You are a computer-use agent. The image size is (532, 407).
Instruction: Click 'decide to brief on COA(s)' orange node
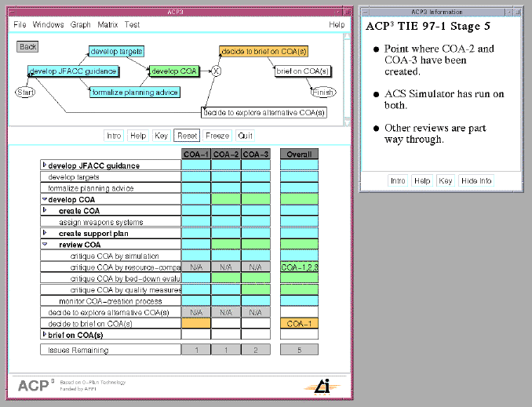tap(264, 51)
